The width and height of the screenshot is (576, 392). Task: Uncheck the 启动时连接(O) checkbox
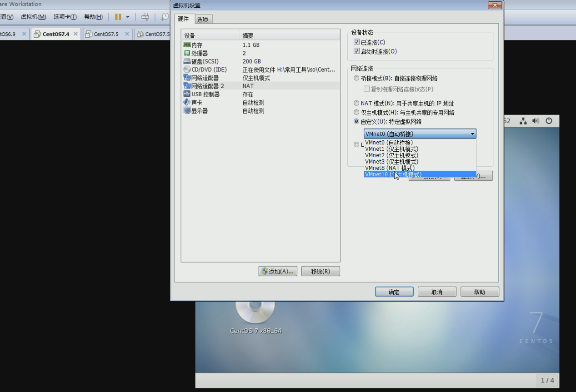pos(356,51)
